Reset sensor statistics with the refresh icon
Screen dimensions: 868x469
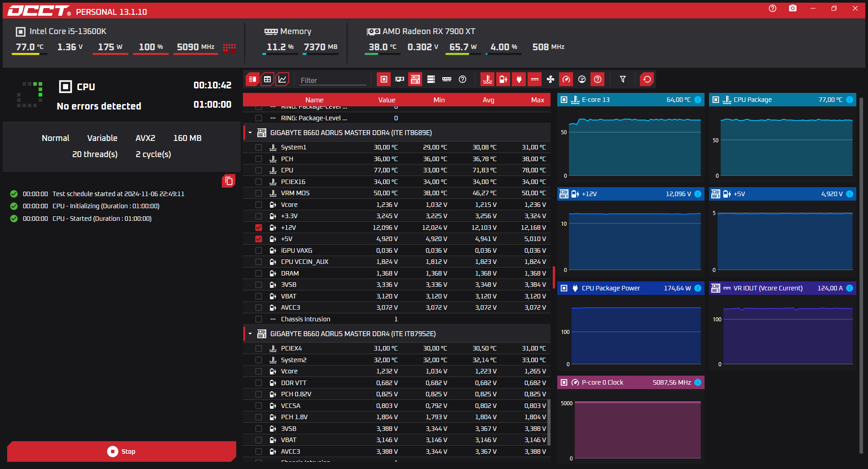coord(647,79)
